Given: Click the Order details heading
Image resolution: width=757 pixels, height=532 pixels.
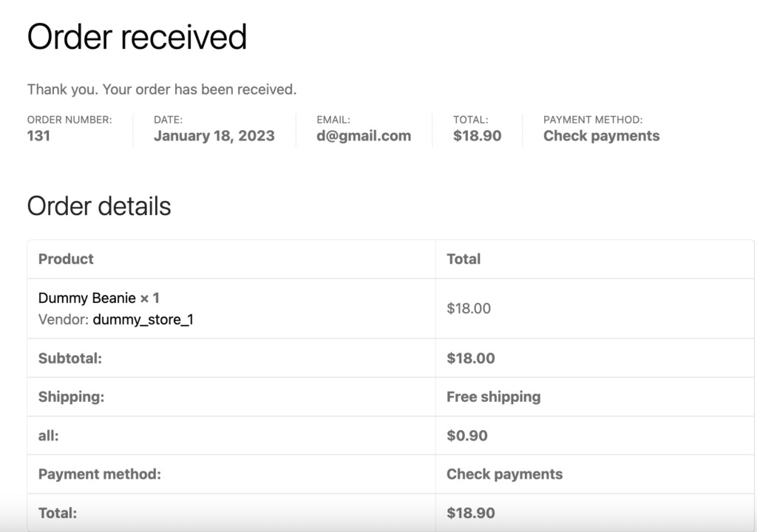Looking at the screenshot, I should (x=99, y=206).
